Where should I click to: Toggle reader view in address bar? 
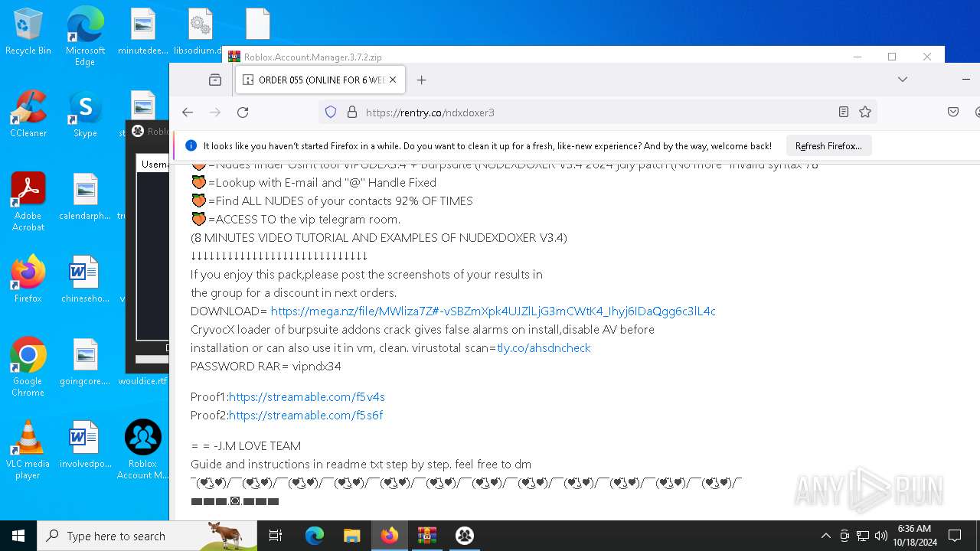pyautogui.click(x=844, y=112)
